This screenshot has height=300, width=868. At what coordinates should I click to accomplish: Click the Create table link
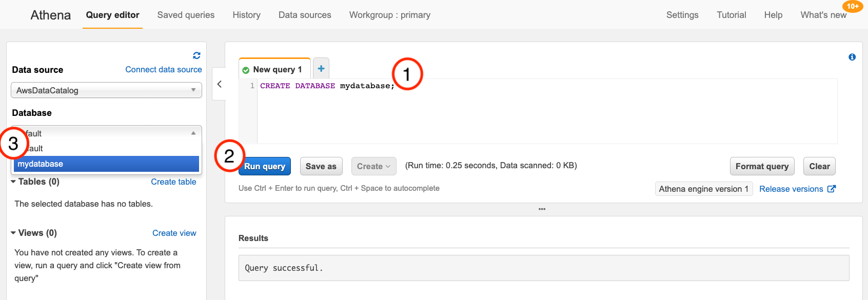pos(173,182)
